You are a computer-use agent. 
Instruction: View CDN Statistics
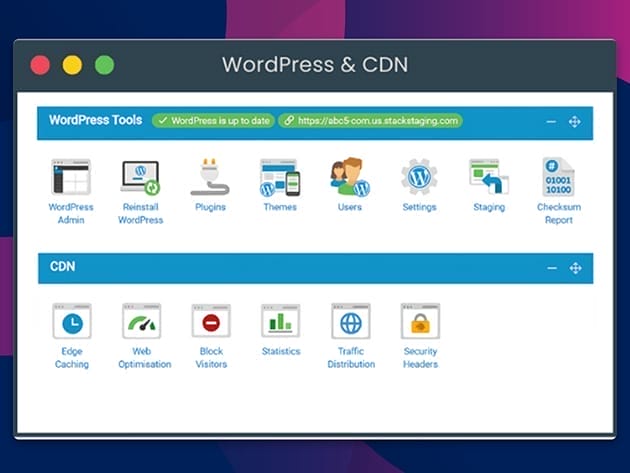(281, 322)
